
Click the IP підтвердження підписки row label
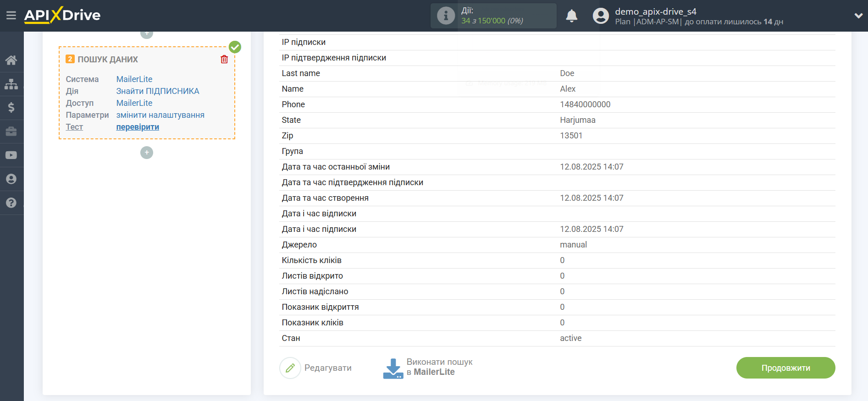[x=334, y=58]
